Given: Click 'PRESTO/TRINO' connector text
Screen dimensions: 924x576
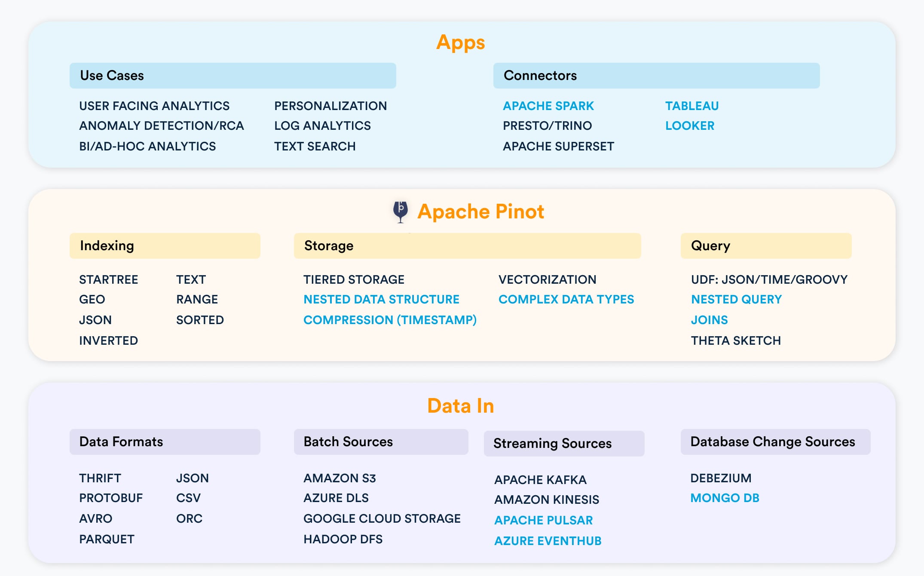Looking at the screenshot, I should coord(548,126).
